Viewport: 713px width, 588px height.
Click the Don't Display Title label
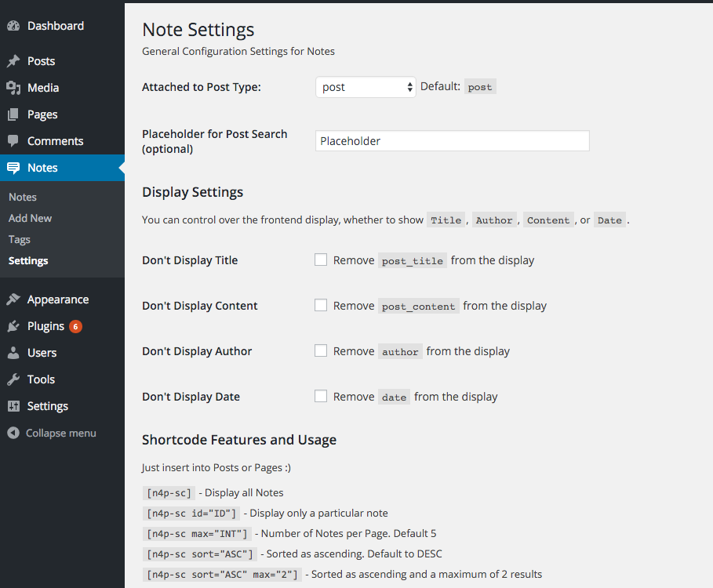190,260
